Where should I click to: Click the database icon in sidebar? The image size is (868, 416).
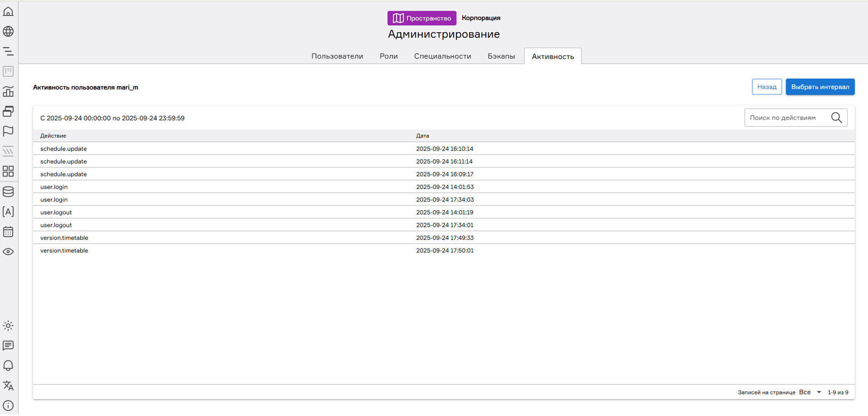[x=8, y=191]
